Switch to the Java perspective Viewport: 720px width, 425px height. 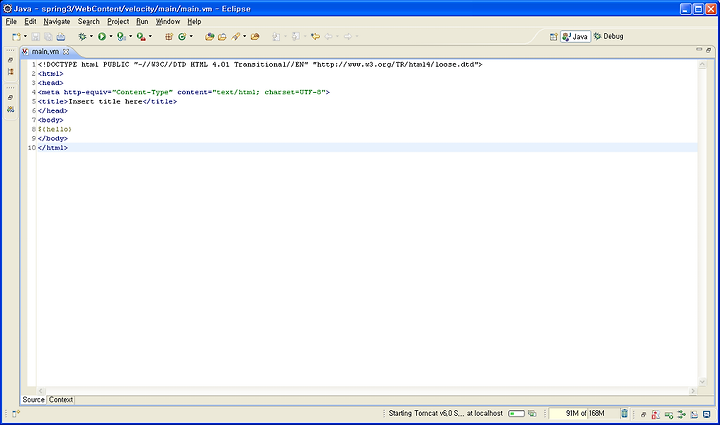coord(575,37)
